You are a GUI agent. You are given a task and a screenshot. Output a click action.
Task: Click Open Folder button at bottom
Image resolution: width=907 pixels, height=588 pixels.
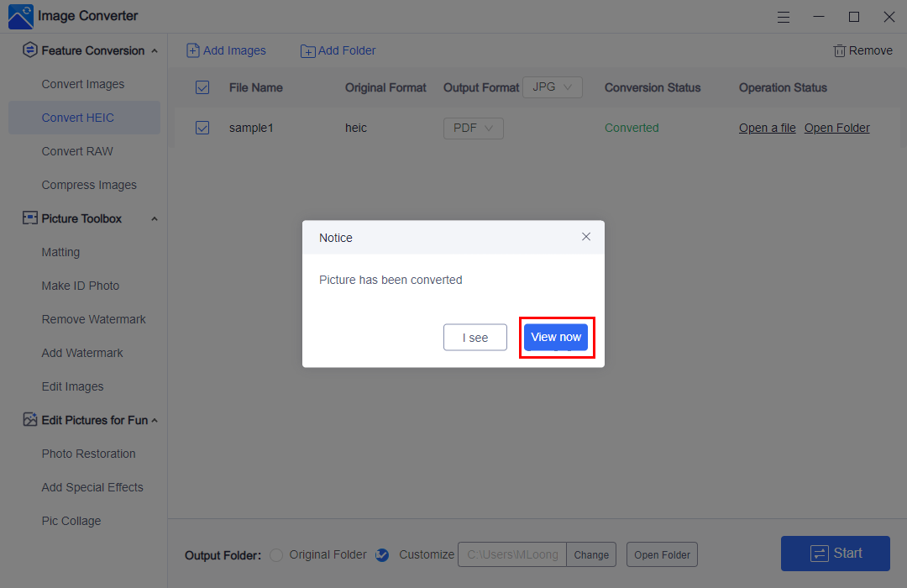662,554
